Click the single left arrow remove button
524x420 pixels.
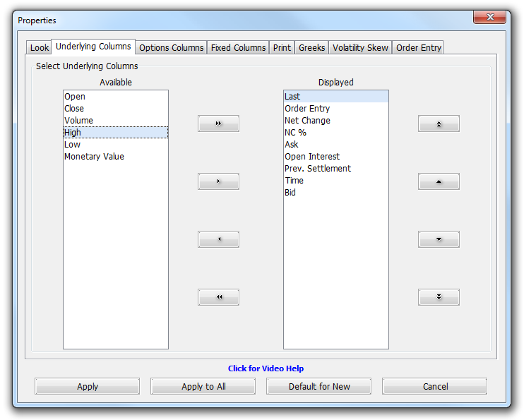tap(218, 239)
